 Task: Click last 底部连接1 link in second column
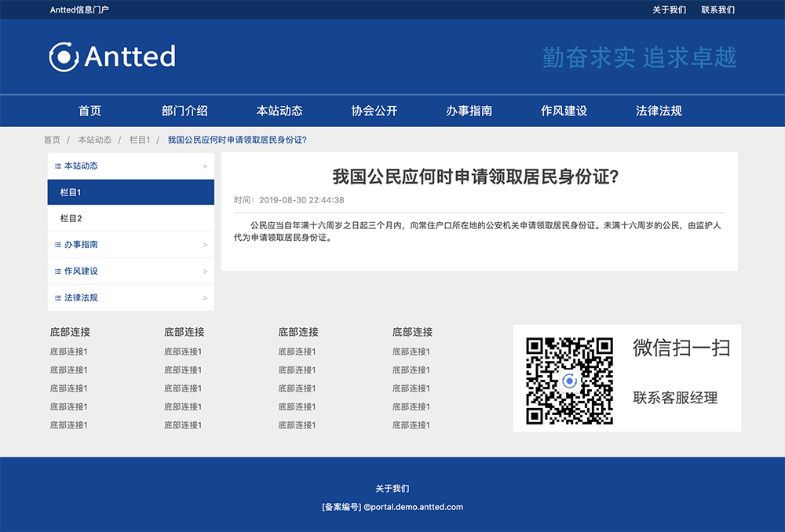click(x=183, y=425)
